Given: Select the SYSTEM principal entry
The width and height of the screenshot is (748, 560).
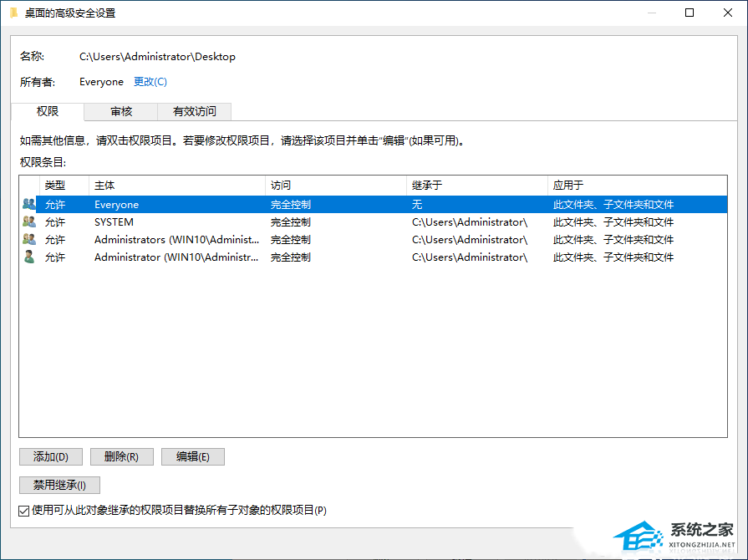Looking at the screenshot, I should [114, 222].
